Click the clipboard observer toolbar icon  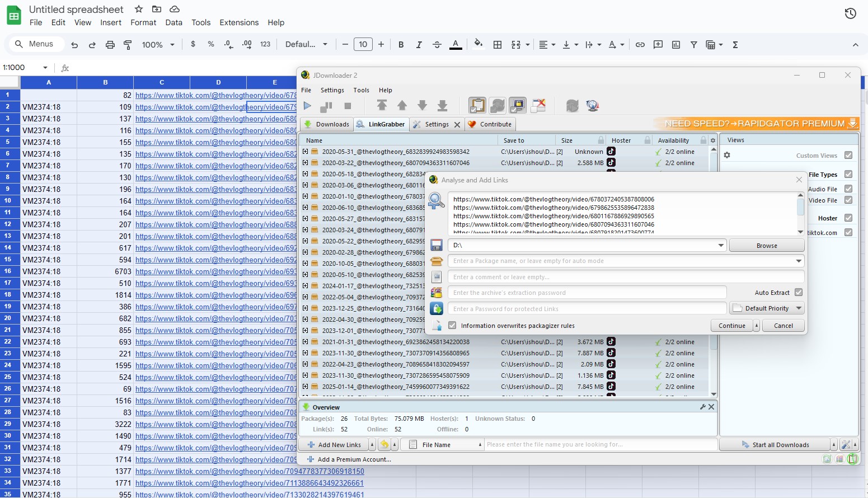477,105
